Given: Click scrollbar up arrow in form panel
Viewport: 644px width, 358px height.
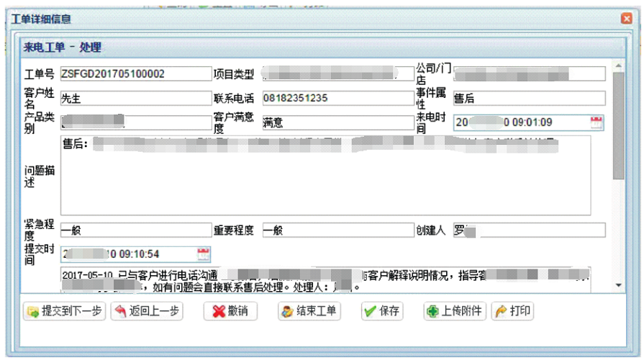Looking at the screenshot, I should pyautogui.click(x=617, y=66).
